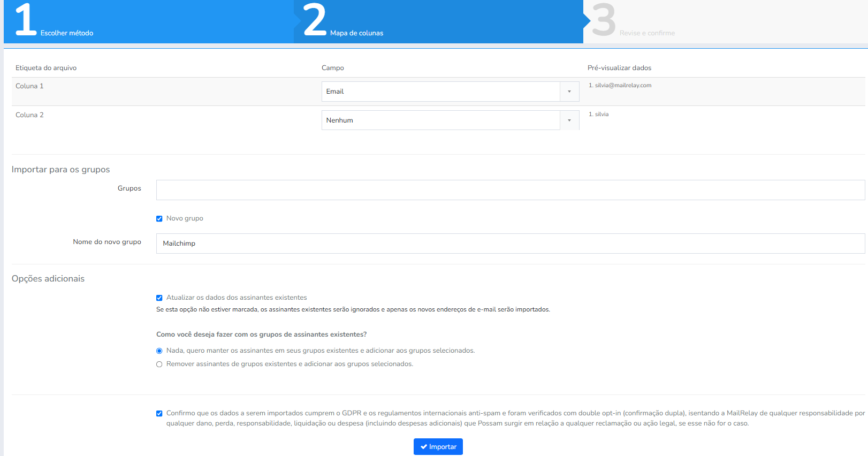The height and width of the screenshot is (456, 868).
Task: Select step 2 Mapa de colunas
Action: tap(438, 21)
